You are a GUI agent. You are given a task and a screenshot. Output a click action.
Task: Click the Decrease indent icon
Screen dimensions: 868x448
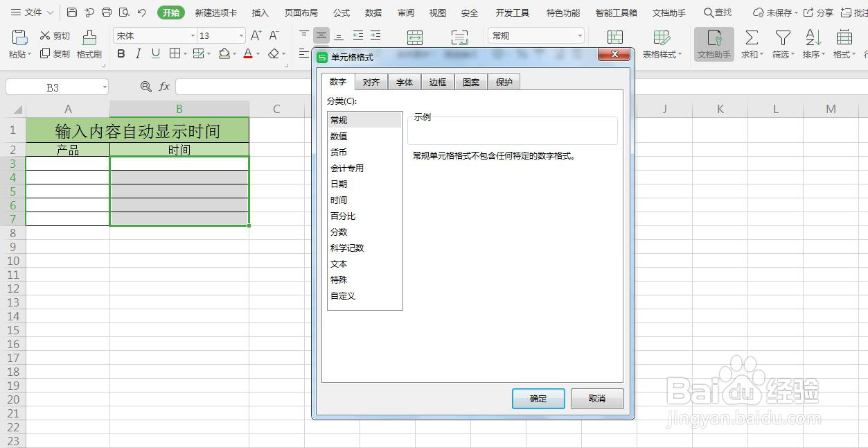[x=358, y=35]
